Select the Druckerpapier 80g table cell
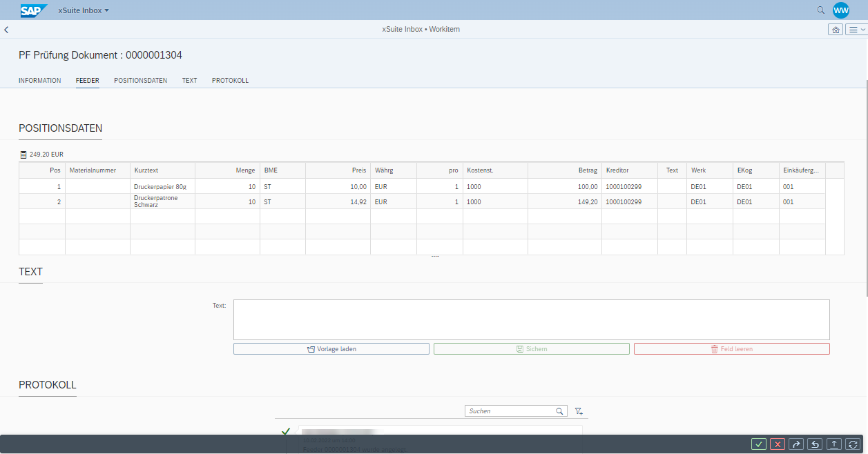Screen dimensions: 868x454 (162, 187)
